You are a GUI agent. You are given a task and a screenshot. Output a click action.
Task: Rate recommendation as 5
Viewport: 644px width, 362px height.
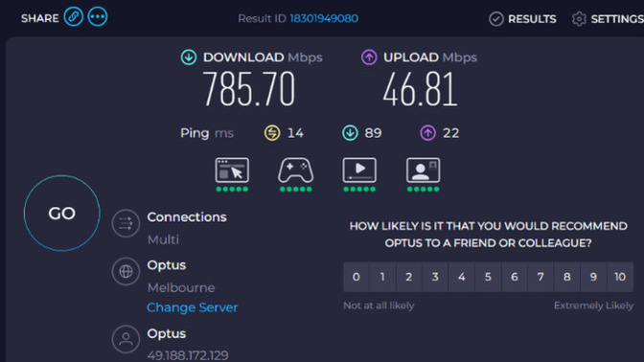pyautogui.click(x=488, y=277)
